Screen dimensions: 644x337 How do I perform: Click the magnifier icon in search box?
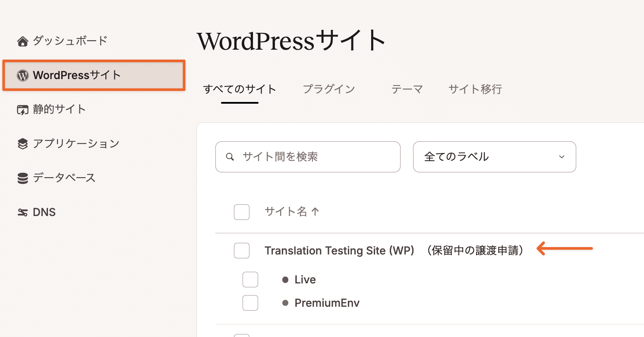click(x=230, y=157)
